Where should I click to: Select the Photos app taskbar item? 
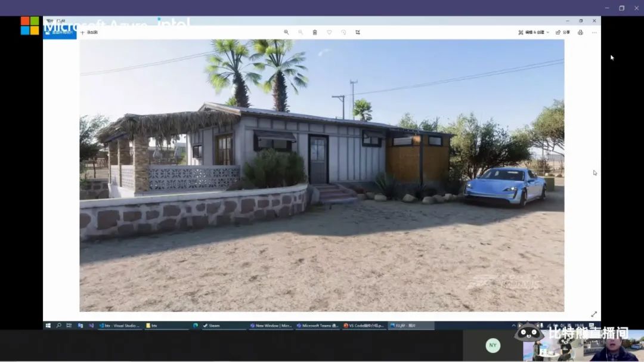(411, 326)
